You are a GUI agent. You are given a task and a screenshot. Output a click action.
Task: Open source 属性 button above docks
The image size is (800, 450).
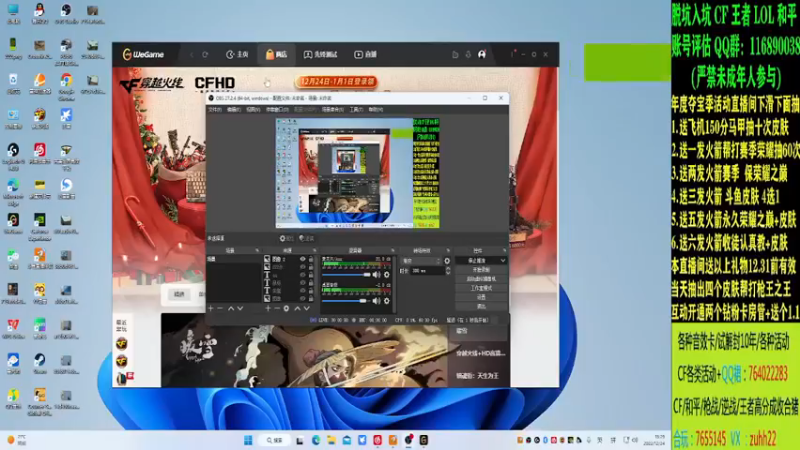click(x=287, y=238)
